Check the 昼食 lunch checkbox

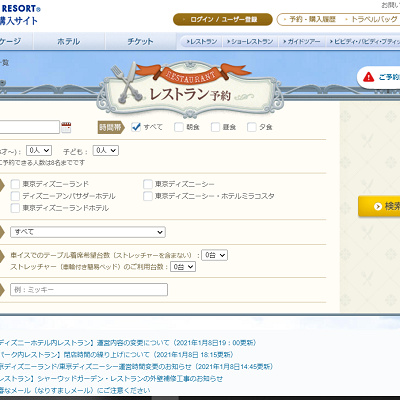pyautogui.click(x=215, y=127)
